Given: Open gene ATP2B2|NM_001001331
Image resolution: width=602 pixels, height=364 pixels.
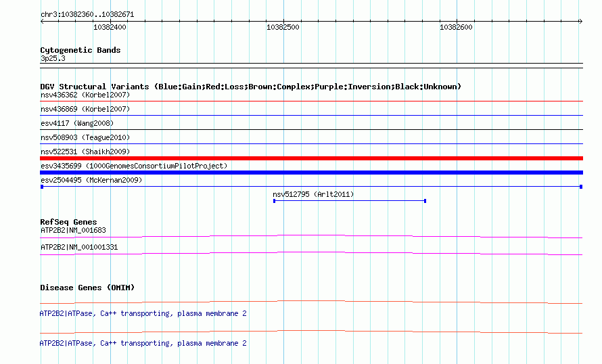Looking at the screenshot, I should tap(79, 247).
